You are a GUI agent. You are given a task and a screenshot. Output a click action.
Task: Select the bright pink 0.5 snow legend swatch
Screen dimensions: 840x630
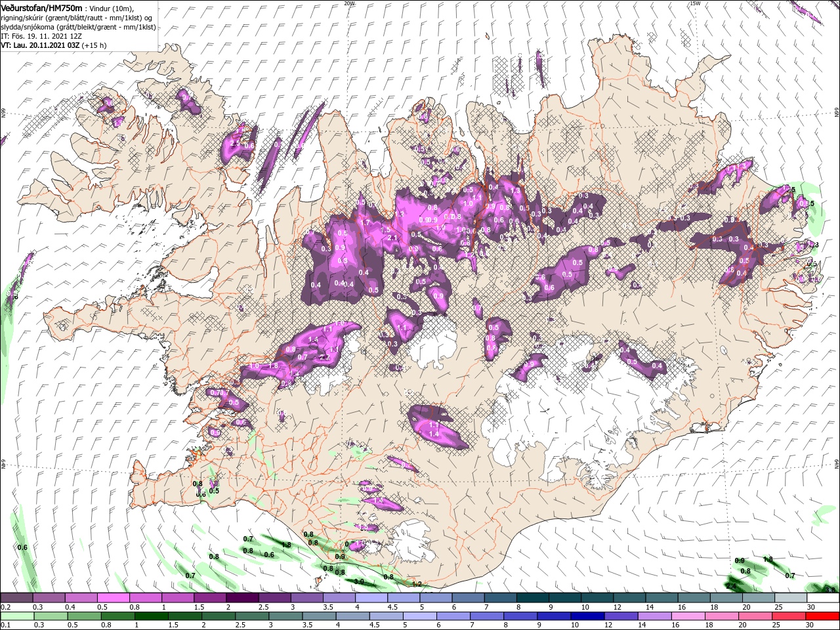pyautogui.click(x=113, y=598)
